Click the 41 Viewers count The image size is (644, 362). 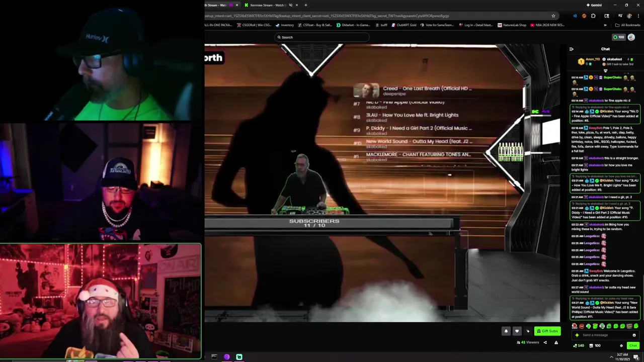(528, 342)
